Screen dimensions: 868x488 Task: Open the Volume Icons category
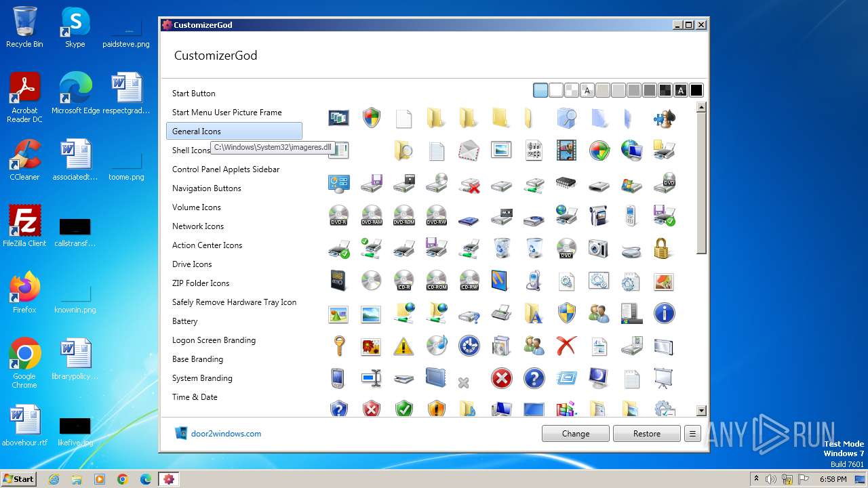pyautogui.click(x=197, y=207)
